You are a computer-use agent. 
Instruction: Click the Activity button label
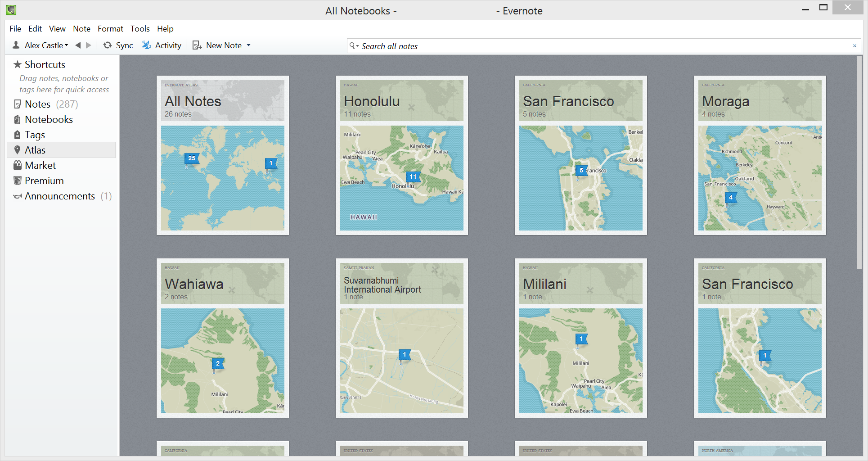[x=168, y=45]
